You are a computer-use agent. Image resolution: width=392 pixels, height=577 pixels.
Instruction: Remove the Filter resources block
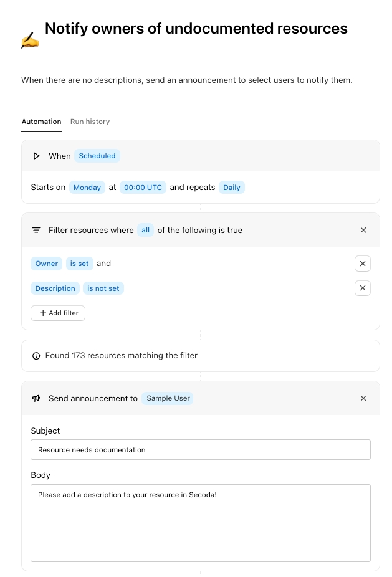363,230
